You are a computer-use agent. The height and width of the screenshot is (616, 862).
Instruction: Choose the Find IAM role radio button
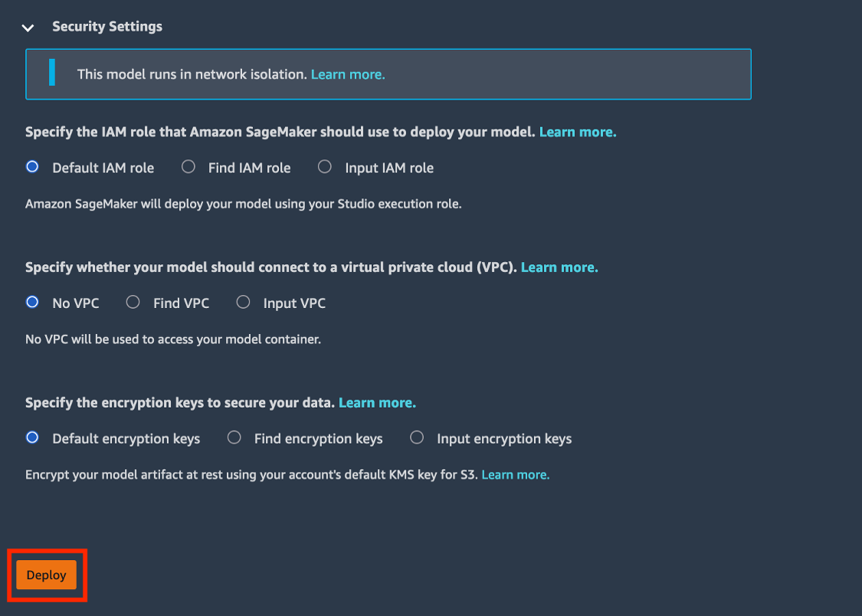(x=188, y=167)
